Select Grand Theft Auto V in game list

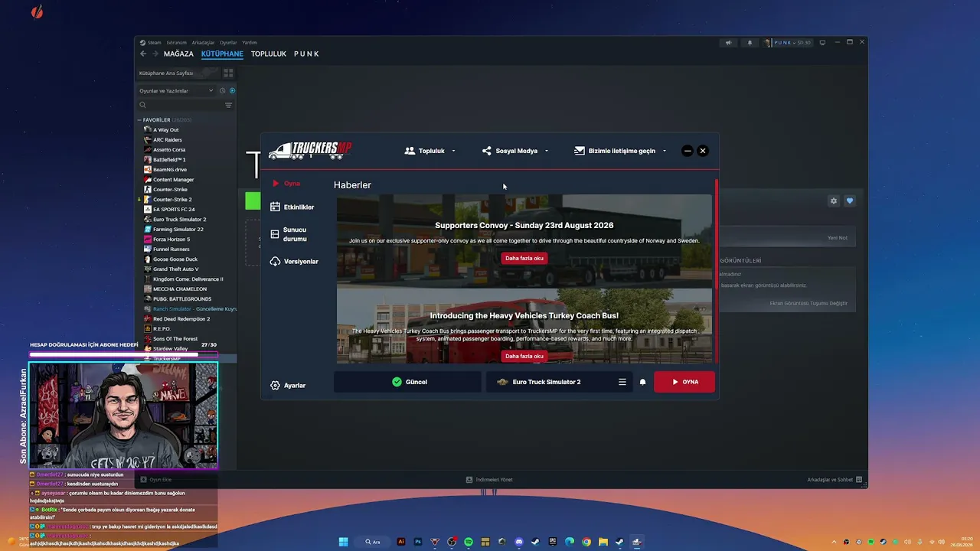click(175, 269)
